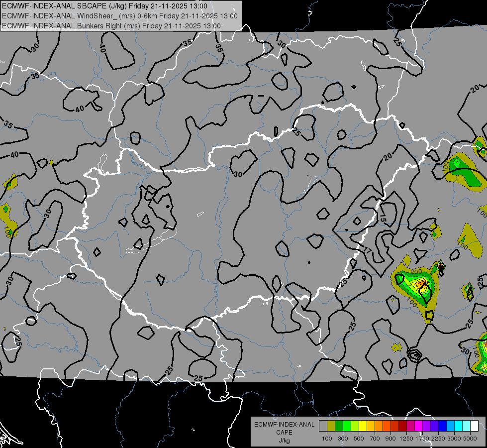The image size is (487, 448).
Task: Click the ECMWF-INDEX-ANAL legend title
Action: click(x=284, y=425)
